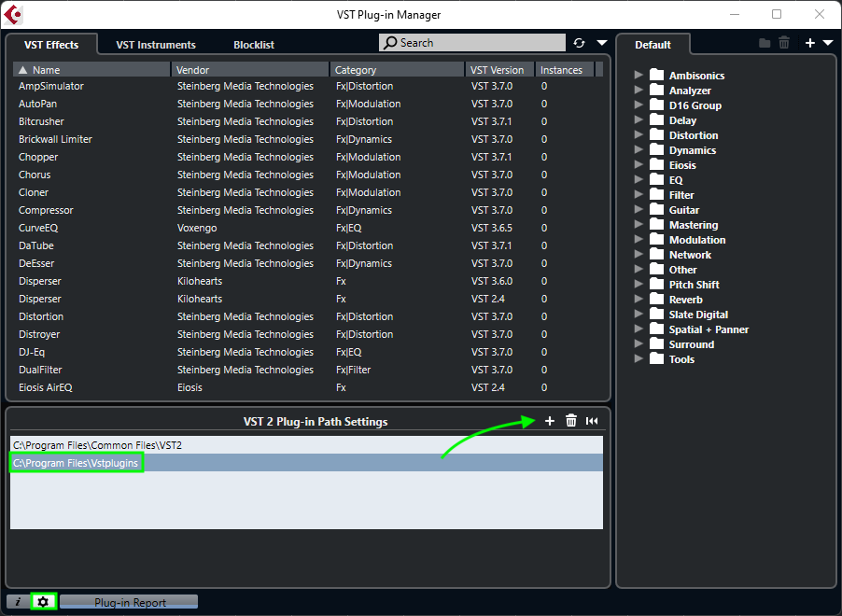The image size is (842, 616).
Task: Select the Filter folder icon
Action: (x=657, y=194)
